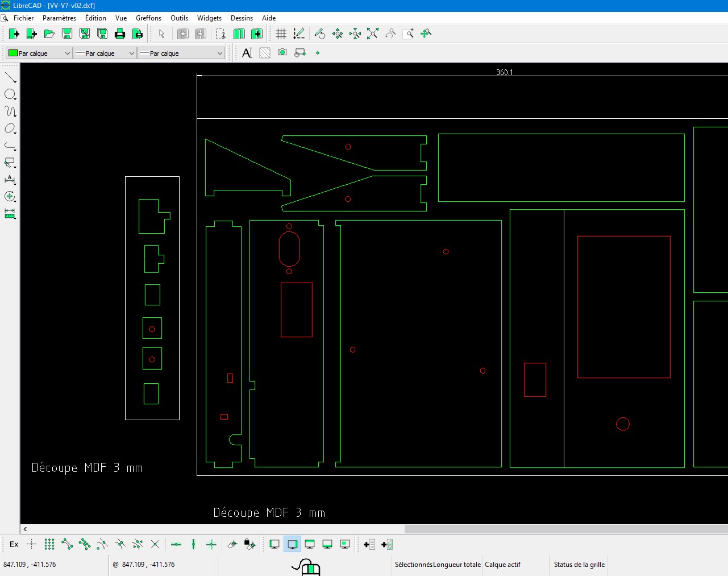The image size is (728, 576).
Task: Select the Circle drawing tool
Action: click(10, 94)
